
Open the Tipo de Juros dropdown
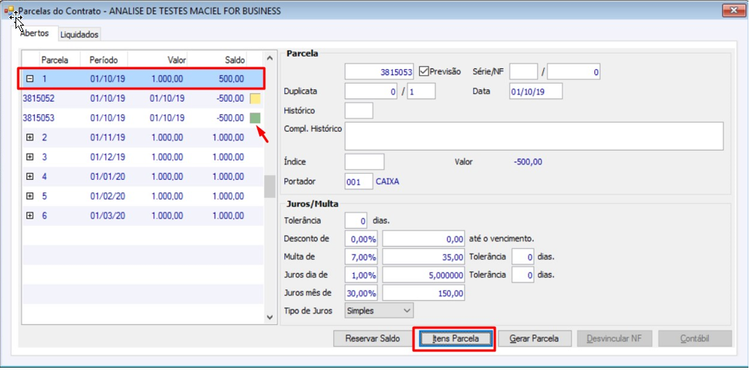point(379,311)
